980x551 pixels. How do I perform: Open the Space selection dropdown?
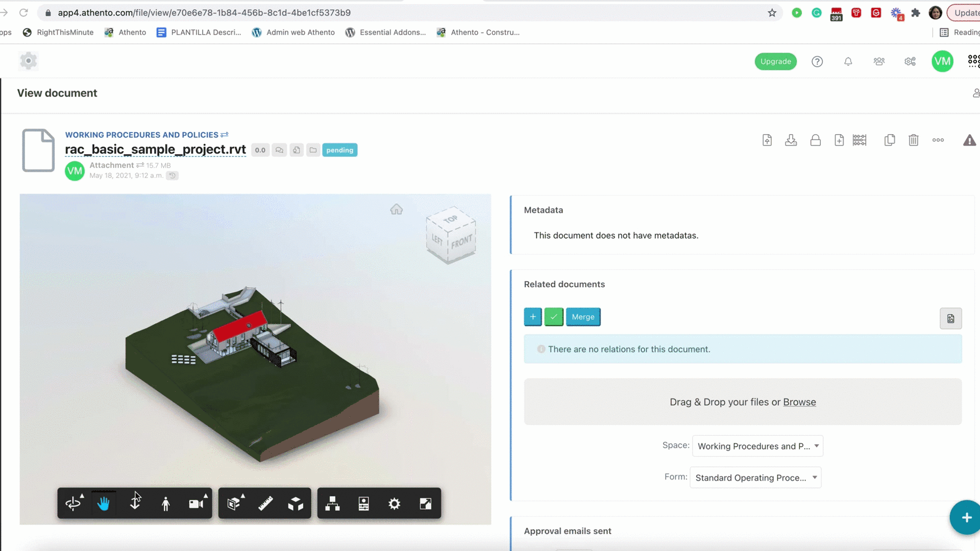point(757,446)
